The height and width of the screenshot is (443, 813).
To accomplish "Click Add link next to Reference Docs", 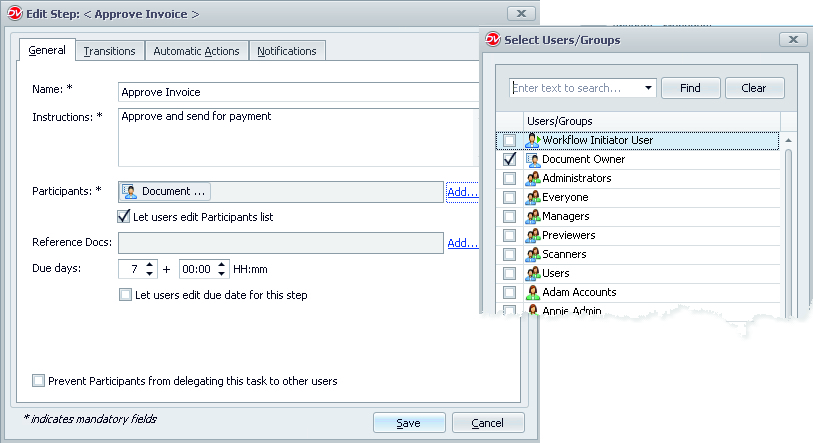I will tap(462, 243).
